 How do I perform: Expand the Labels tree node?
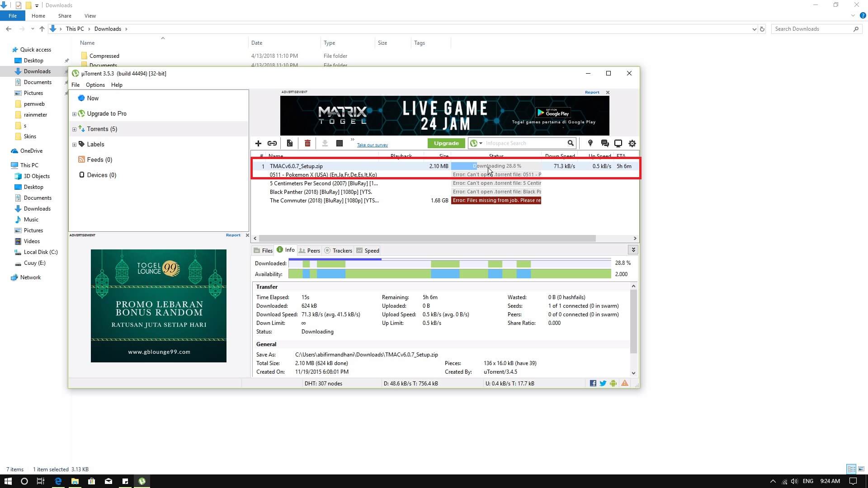click(74, 145)
